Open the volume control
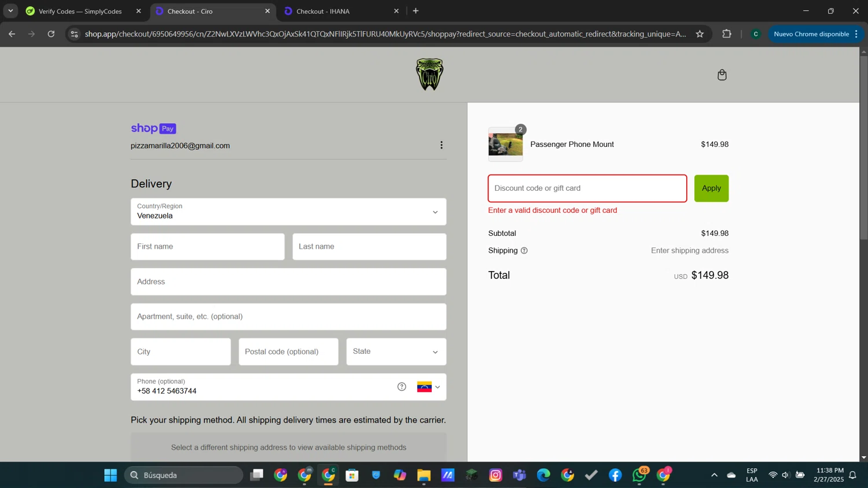This screenshot has height=488, width=868. click(x=786, y=475)
